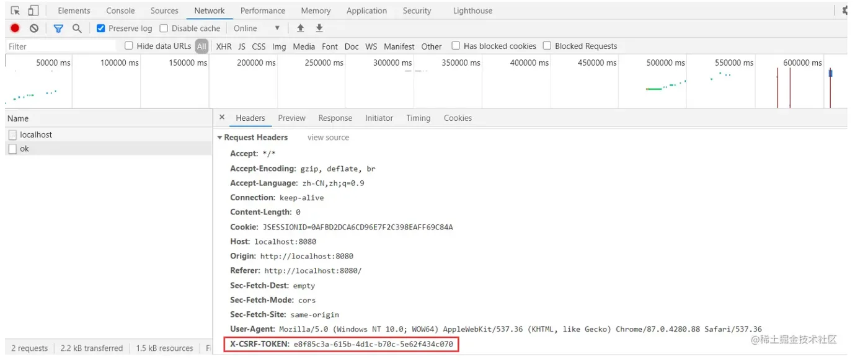This screenshot has width=868, height=362.
Task: Show the Response detail tab
Action: click(335, 118)
